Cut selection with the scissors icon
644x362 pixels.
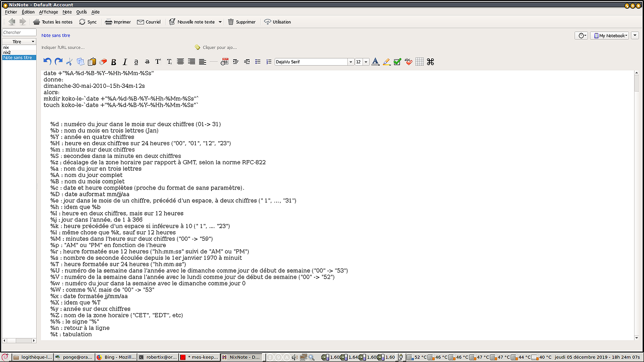tap(69, 62)
